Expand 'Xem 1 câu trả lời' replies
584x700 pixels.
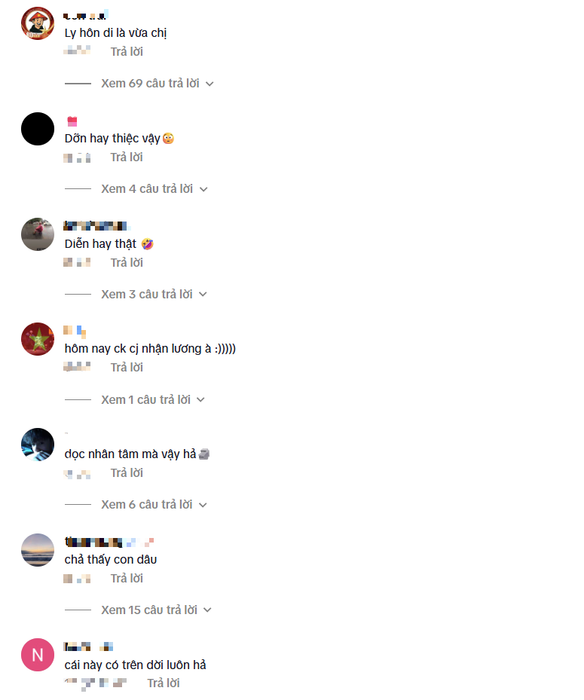pos(153,400)
